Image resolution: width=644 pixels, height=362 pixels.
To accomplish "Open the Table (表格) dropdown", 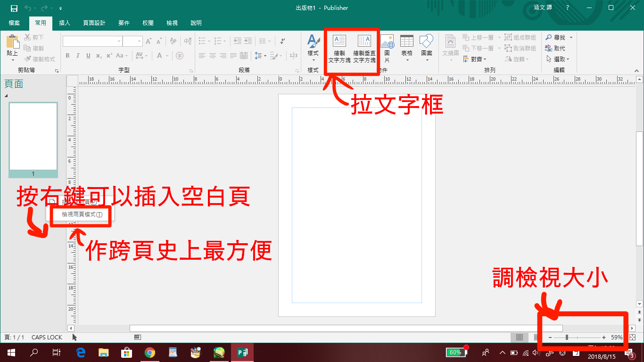I will click(407, 49).
